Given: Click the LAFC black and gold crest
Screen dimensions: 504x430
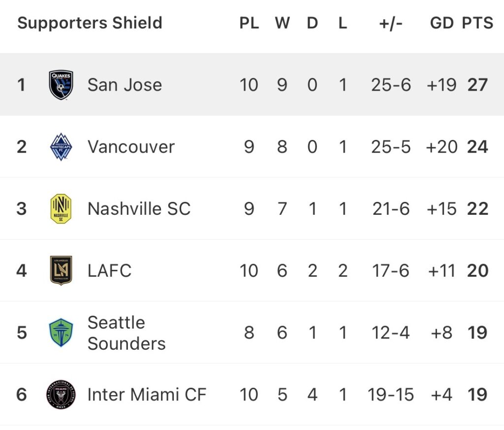Looking at the screenshot, I should click(61, 270).
